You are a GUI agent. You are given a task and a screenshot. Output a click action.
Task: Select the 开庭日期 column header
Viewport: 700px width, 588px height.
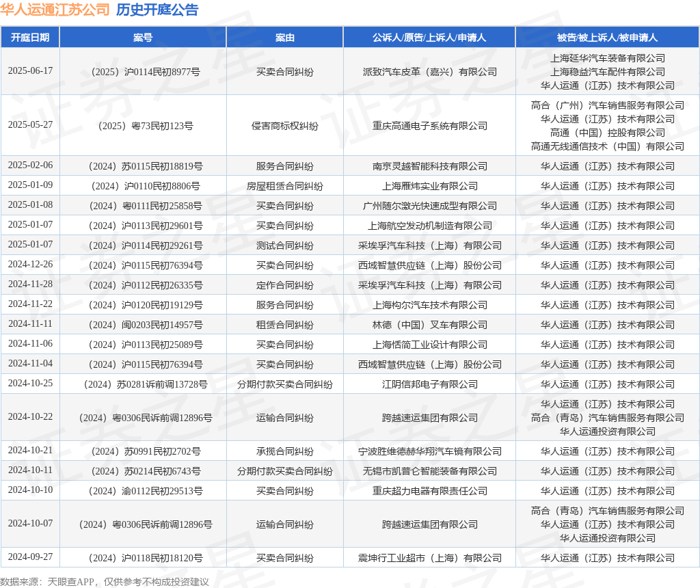click(x=30, y=38)
